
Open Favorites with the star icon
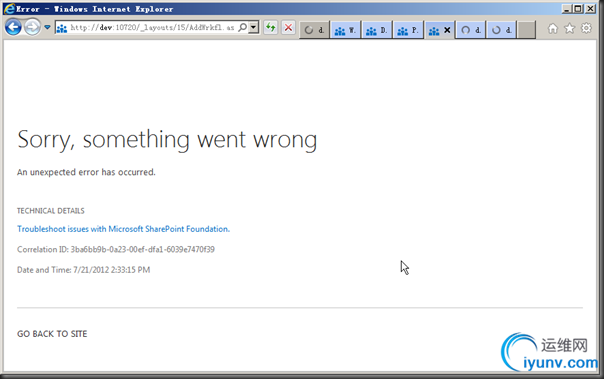click(x=569, y=28)
